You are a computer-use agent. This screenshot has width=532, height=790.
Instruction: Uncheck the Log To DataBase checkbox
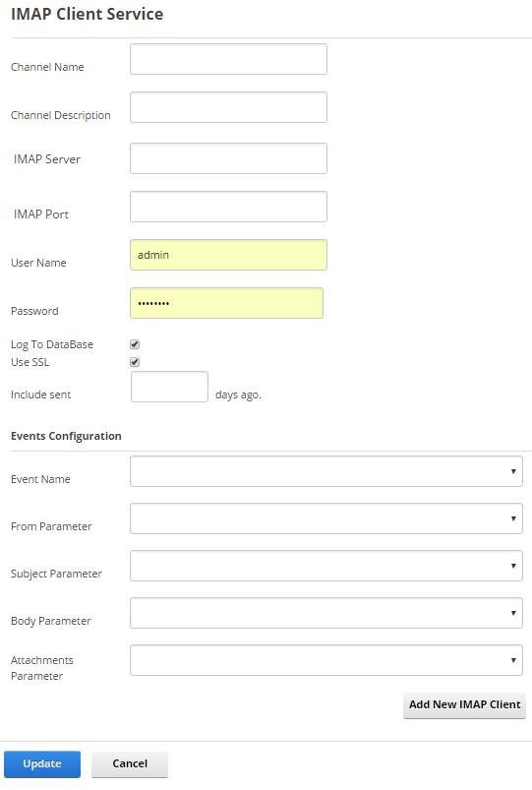(x=135, y=344)
